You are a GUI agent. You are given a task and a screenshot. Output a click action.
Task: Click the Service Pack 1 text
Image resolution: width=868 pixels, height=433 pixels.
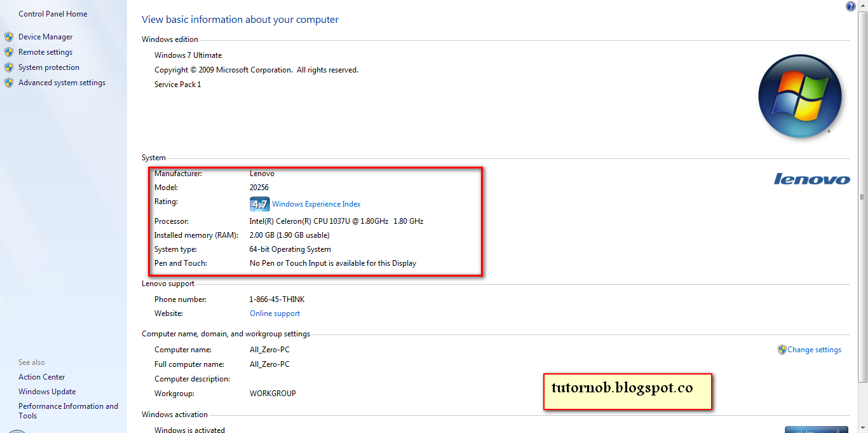pos(177,85)
